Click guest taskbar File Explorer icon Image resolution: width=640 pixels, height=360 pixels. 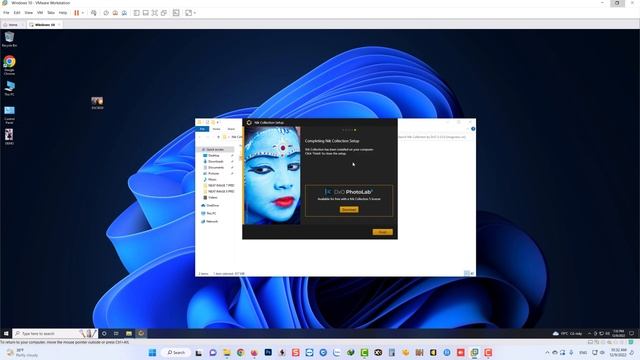click(x=129, y=333)
